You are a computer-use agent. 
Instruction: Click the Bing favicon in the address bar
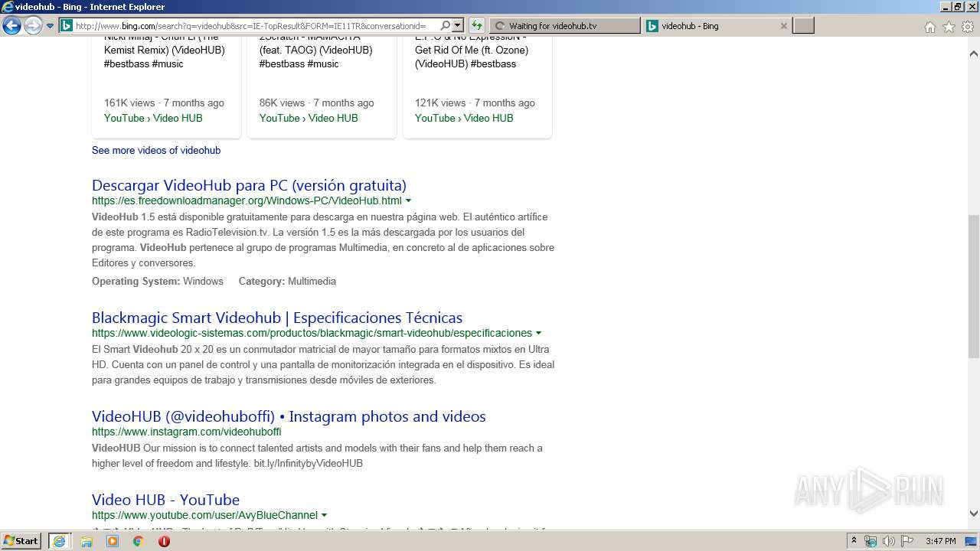pos(67,26)
